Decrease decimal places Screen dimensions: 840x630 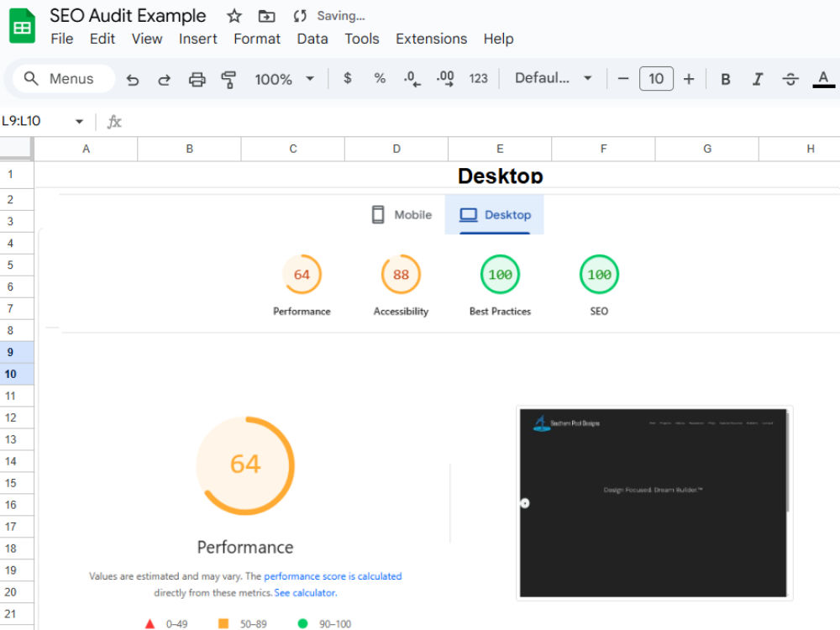point(412,78)
